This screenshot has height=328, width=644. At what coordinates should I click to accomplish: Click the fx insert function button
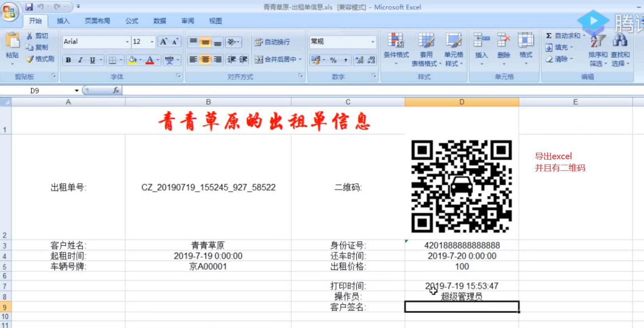tap(116, 91)
